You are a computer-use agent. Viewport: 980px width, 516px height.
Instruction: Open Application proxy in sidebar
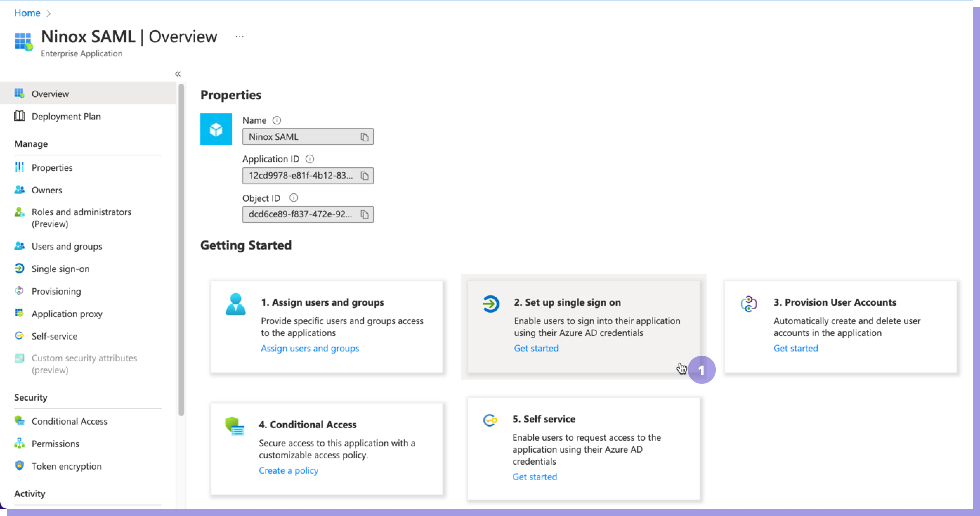point(88,314)
